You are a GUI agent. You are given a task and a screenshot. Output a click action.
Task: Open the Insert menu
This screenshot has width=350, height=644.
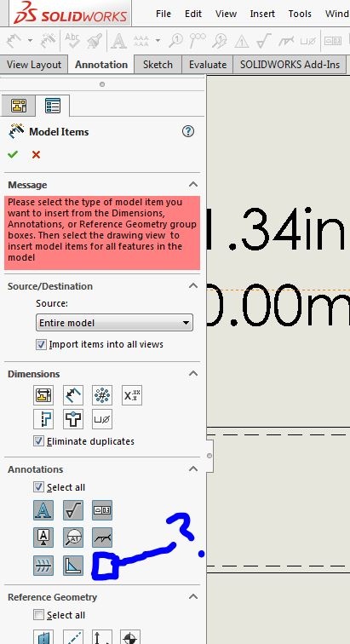262,14
